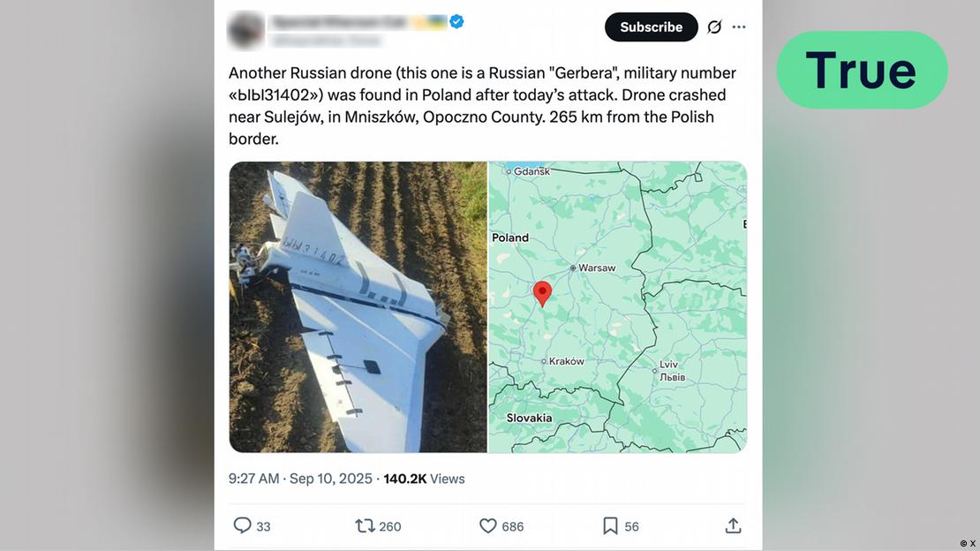This screenshot has height=551, width=980.
Task: Click the Kraków label on the map
Action: point(565,361)
